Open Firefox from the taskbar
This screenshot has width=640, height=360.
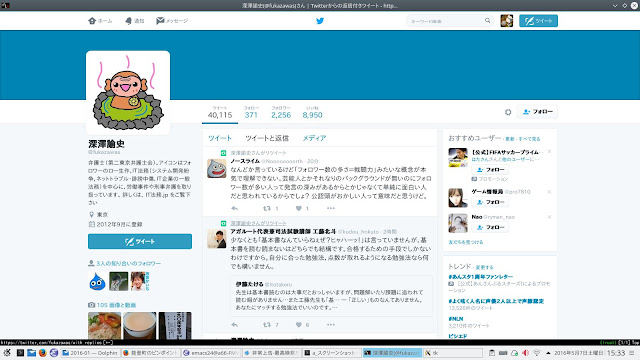coord(42,353)
